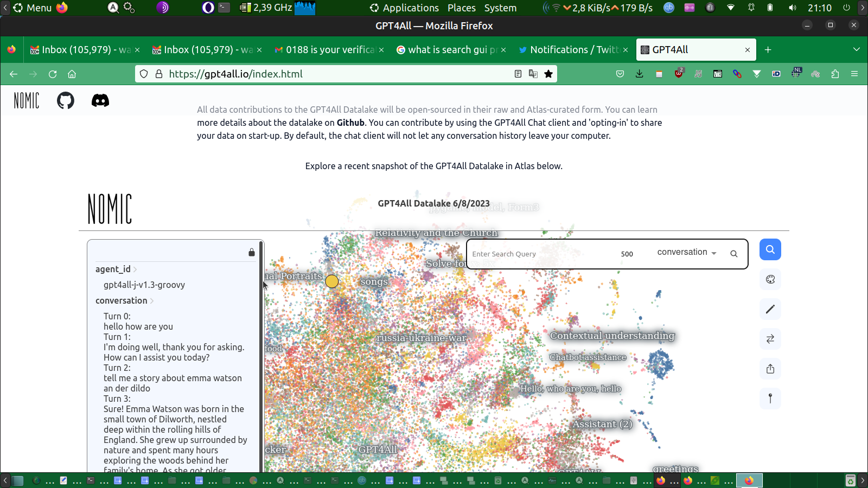Open the trash icon in the bottom panel

click(x=851, y=480)
